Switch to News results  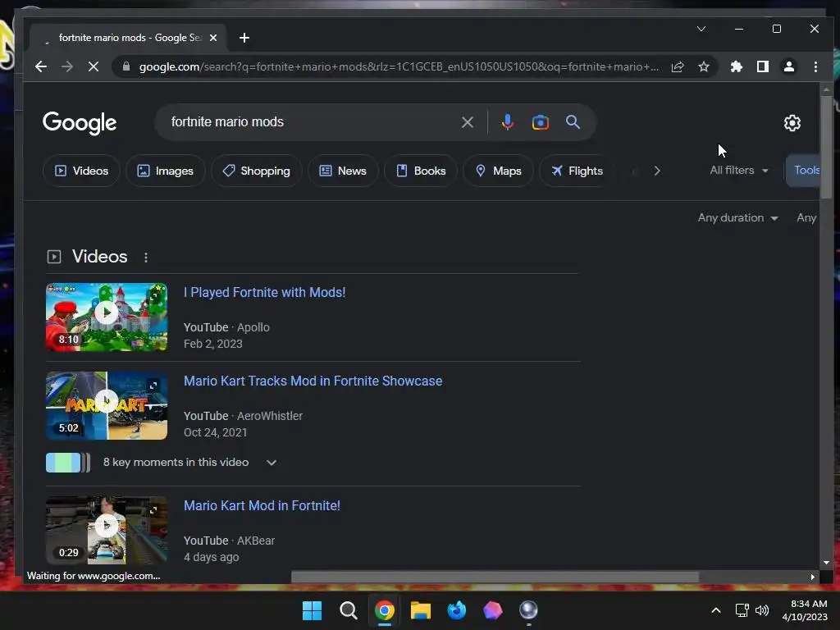click(343, 171)
